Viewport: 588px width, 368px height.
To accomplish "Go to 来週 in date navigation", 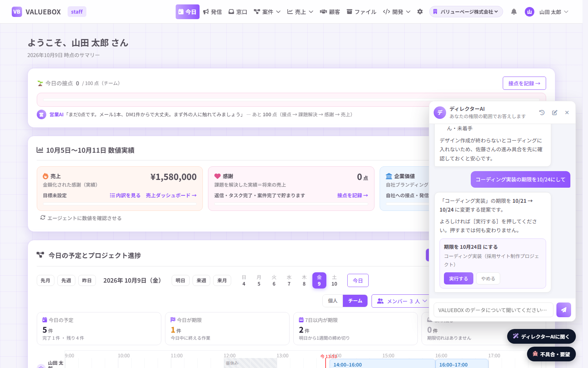I will click(201, 280).
